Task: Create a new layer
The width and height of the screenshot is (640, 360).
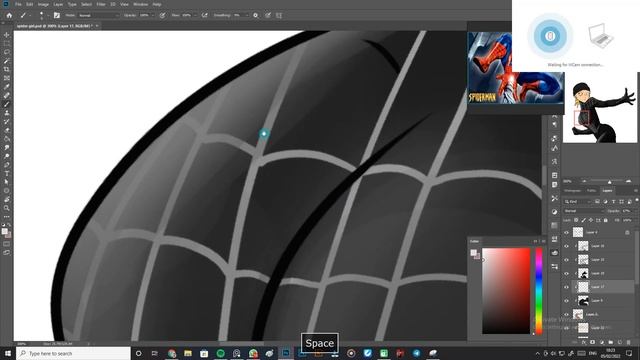Action: 620,342
